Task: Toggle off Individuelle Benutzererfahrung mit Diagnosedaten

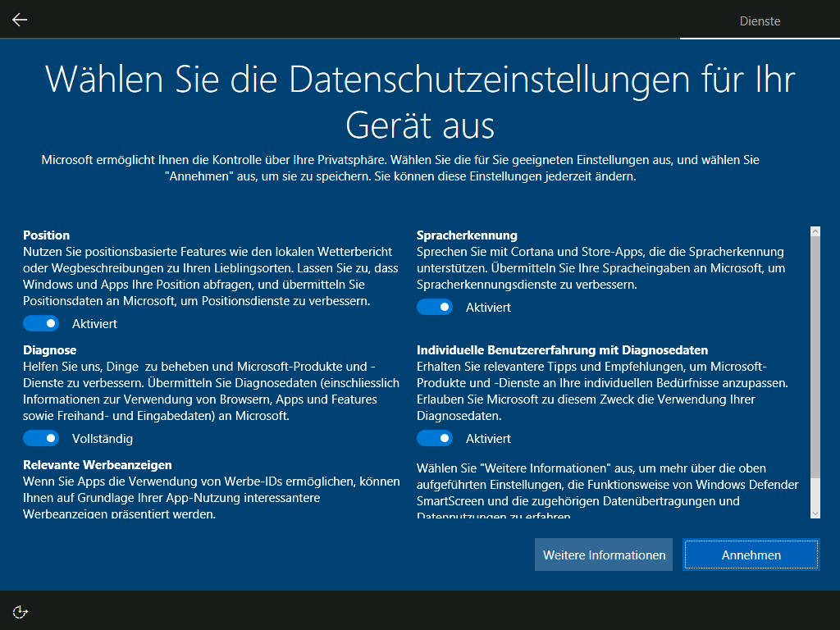Action: click(435, 438)
